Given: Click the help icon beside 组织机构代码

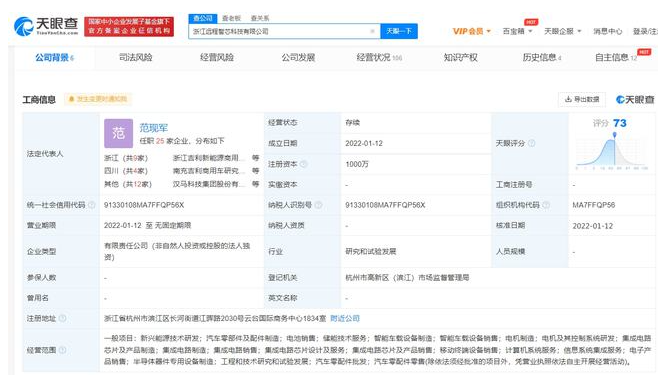Looking at the screenshot, I should click(x=546, y=205).
